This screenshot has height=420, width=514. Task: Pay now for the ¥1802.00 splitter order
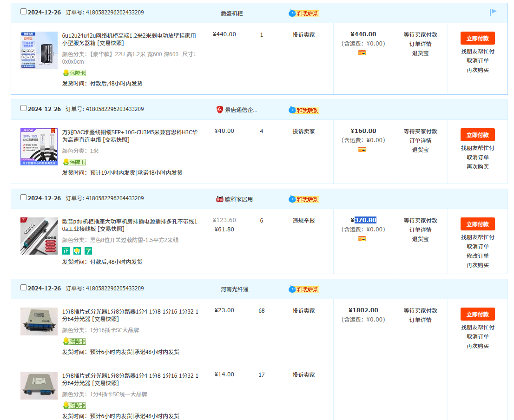click(x=477, y=314)
